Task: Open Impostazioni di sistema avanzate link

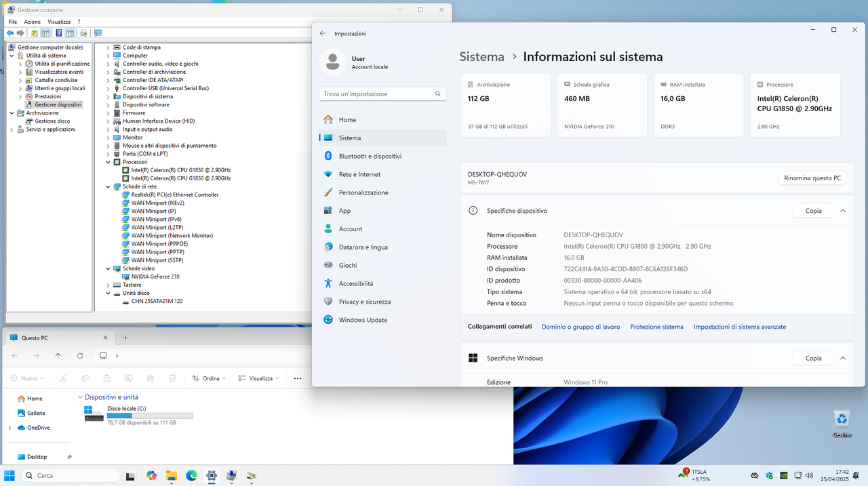Action: click(x=740, y=327)
